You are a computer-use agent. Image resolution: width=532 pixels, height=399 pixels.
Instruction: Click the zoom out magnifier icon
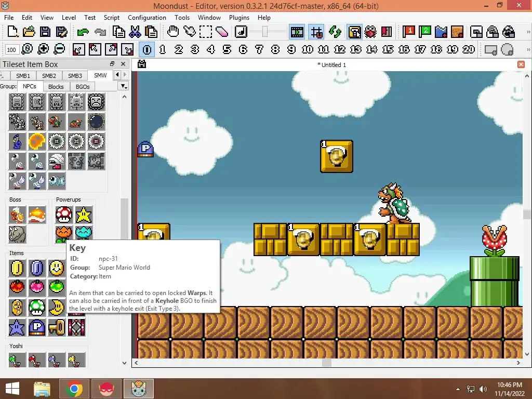point(59,49)
